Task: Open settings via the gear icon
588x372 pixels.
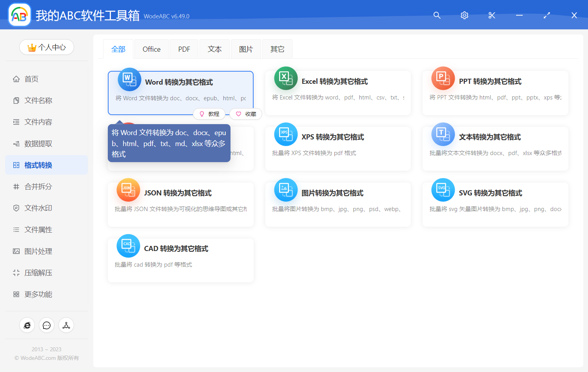Action: 465,15
